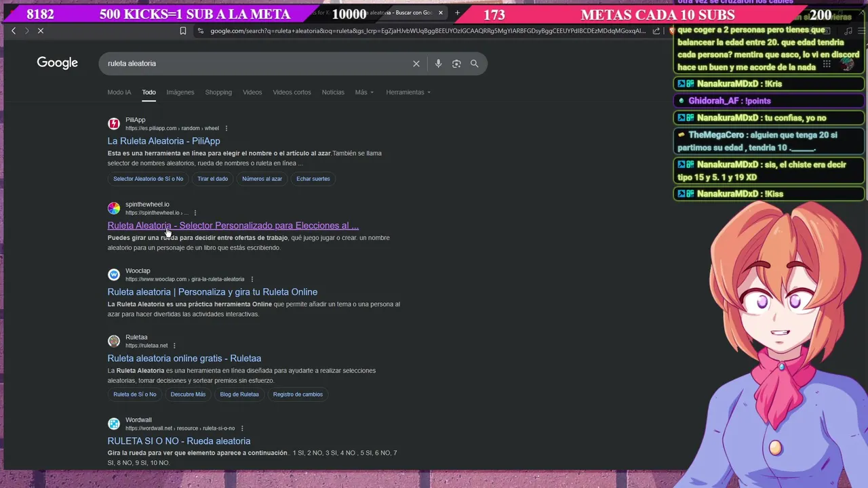The width and height of the screenshot is (868, 488).
Task: Open options menu for Wordwall result
Action: coord(242,428)
